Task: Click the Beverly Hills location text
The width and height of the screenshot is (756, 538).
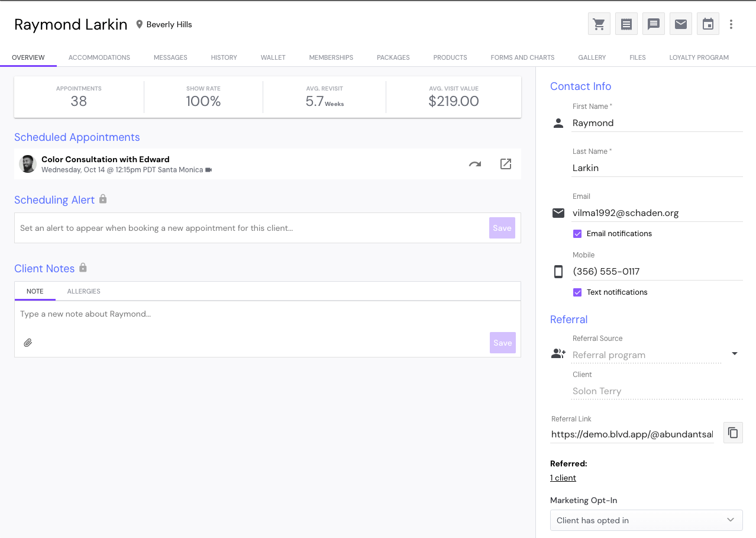Action: pyautogui.click(x=169, y=24)
